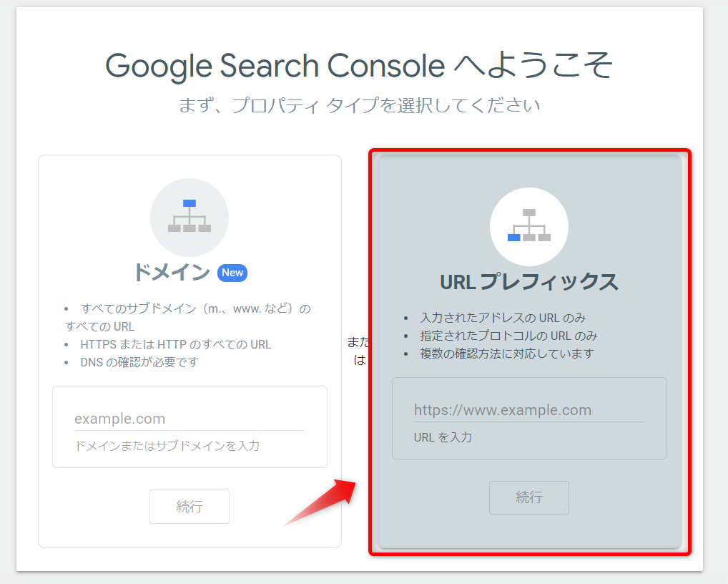
Task: Focus the example.com domain input field
Action: (x=190, y=419)
